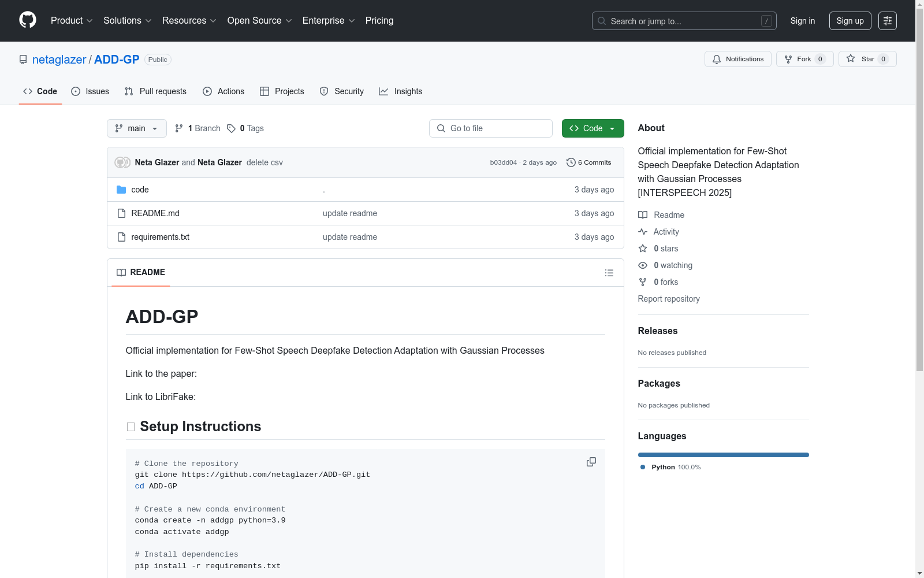Image resolution: width=924 pixels, height=578 pixels.
Task: Switch to the Issues tab
Action: (x=90, y=91)
